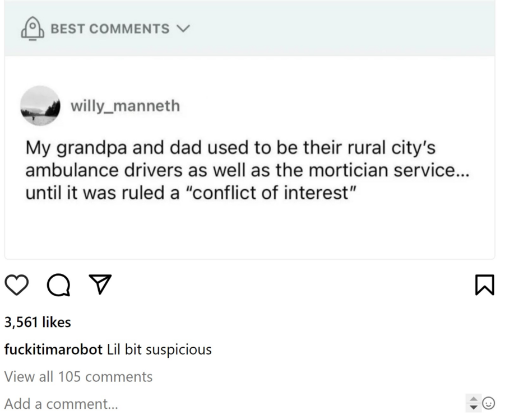Click the rocket icon beside Best Comments
Screen dimensions: 528x420
pos(32,29)
